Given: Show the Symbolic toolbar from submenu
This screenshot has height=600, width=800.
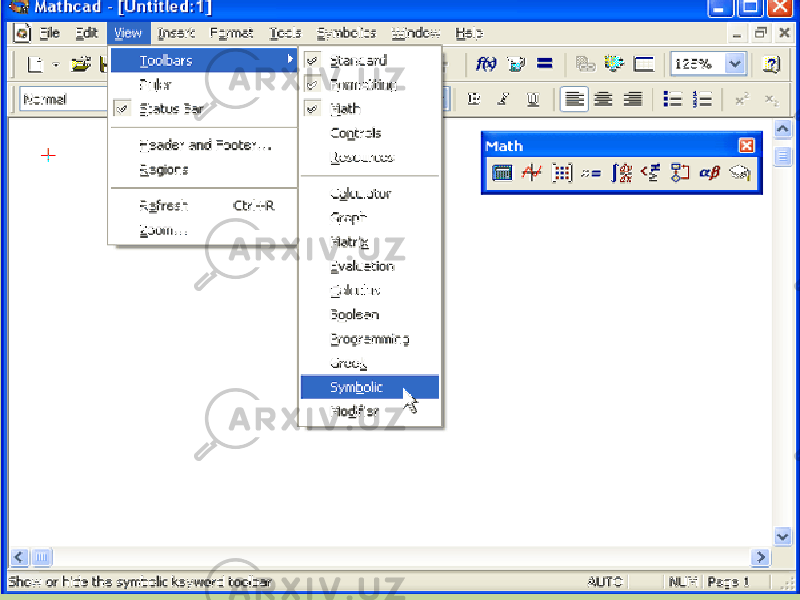Looking at the screenshot, I should [x=370, y=387].
